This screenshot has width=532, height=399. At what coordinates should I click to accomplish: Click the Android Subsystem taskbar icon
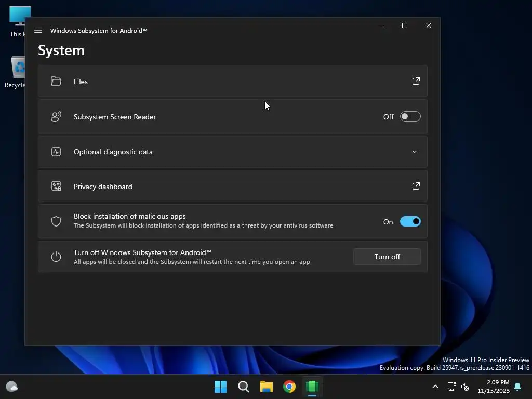point(312,387)
